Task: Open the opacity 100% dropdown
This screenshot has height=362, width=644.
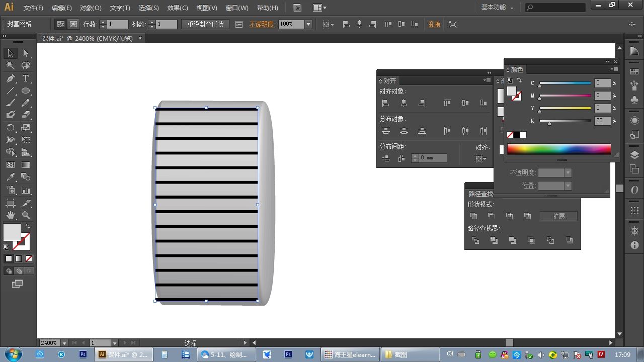Action: 308,24
